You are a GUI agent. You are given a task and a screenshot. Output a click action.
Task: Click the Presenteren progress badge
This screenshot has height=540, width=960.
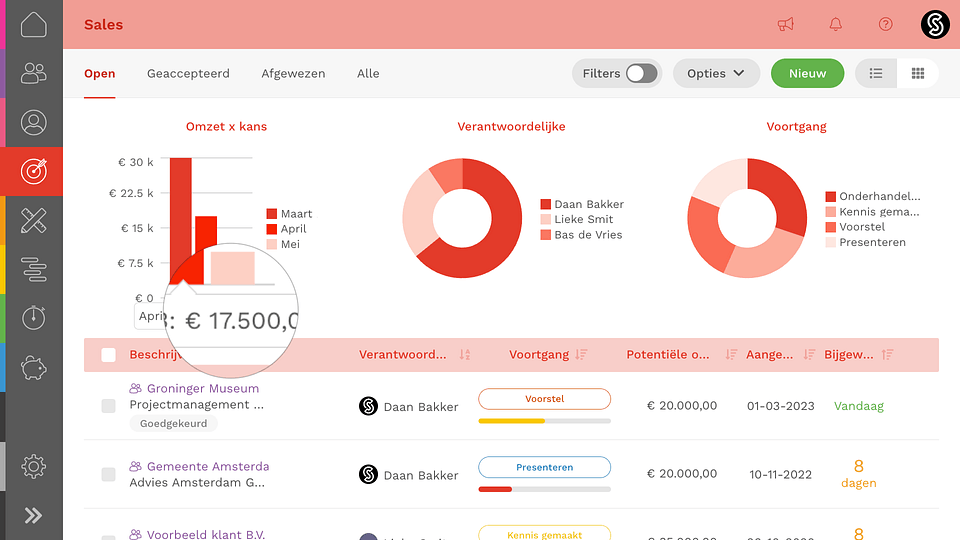point(544,467)
